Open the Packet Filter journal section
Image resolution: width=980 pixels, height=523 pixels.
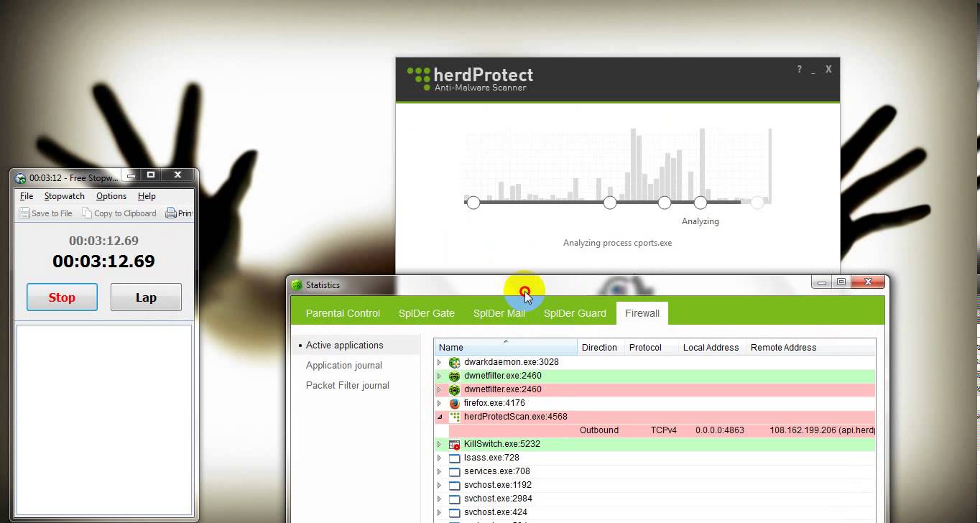[x=348, y=386]
